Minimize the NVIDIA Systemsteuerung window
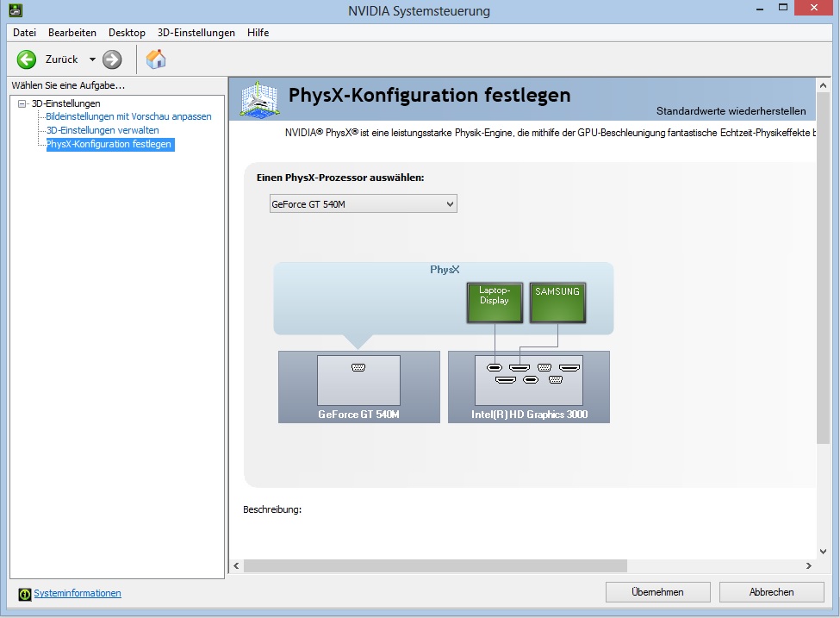840x618 pixels. 760,9
